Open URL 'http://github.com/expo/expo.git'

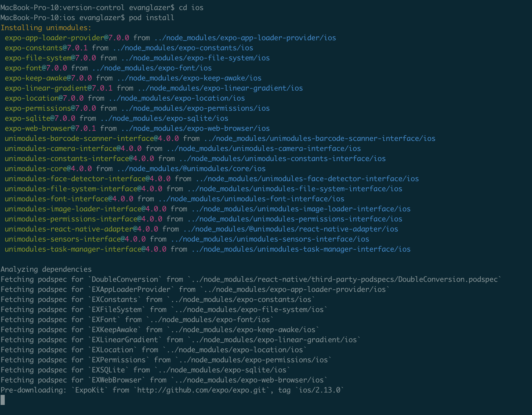click(x=201, y=390)
